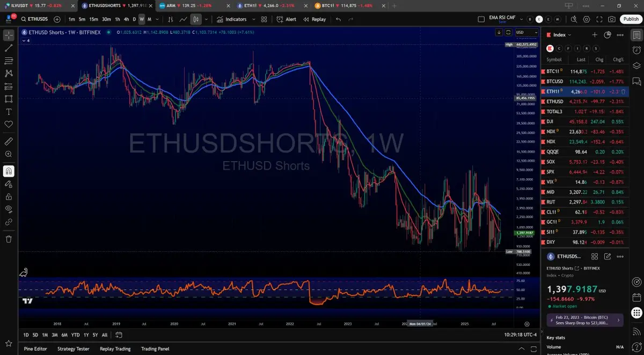Screen dimensions: 644x355
Task: Open the candlestick chart type icon
Action: pos(196,19)
